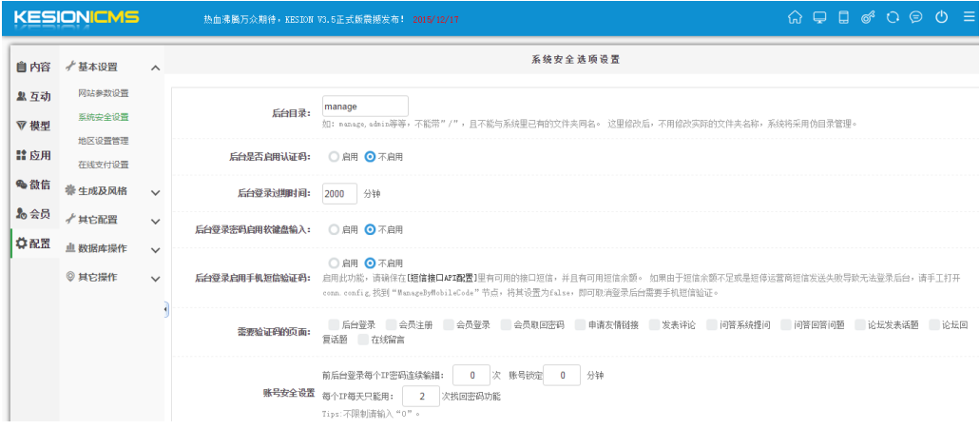Check the 会员注册 checkbox
980x429 pixels.
391,324
